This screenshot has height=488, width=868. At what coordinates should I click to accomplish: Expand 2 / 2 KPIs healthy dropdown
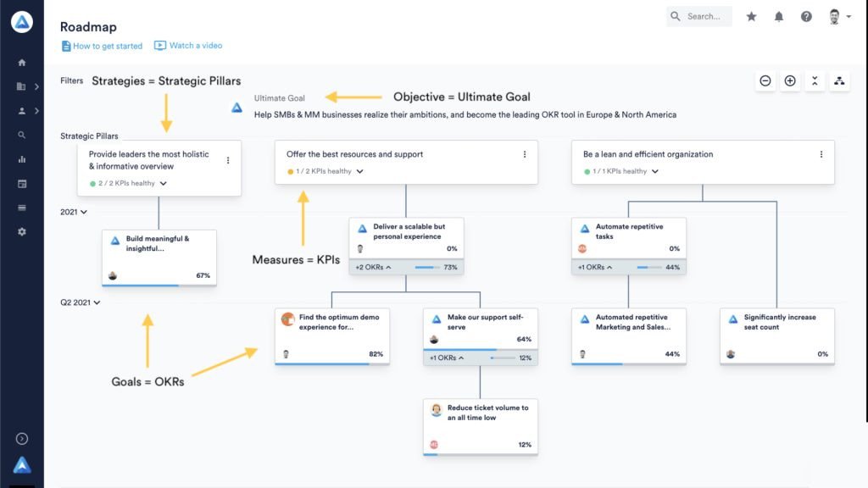pos(164,183)
